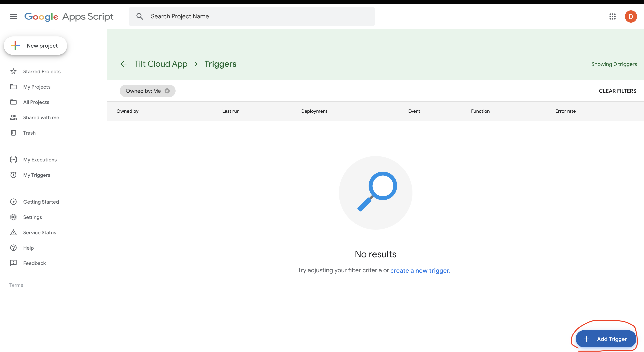Go to All Projects

point(36,102)
